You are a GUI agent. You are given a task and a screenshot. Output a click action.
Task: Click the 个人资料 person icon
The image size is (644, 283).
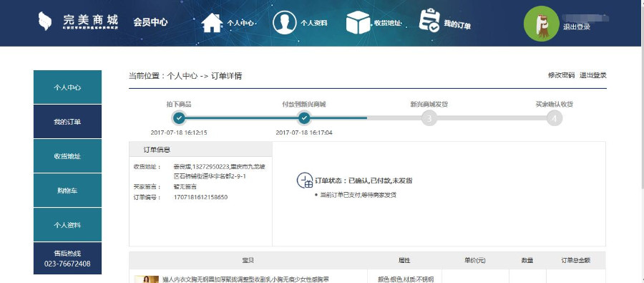coord(284,23)
